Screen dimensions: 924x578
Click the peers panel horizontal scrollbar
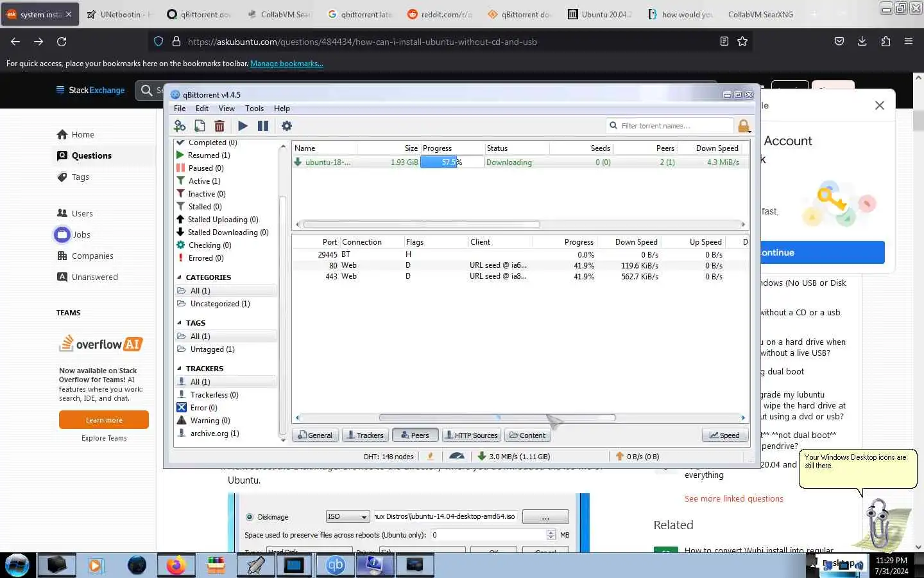(497, 418)
